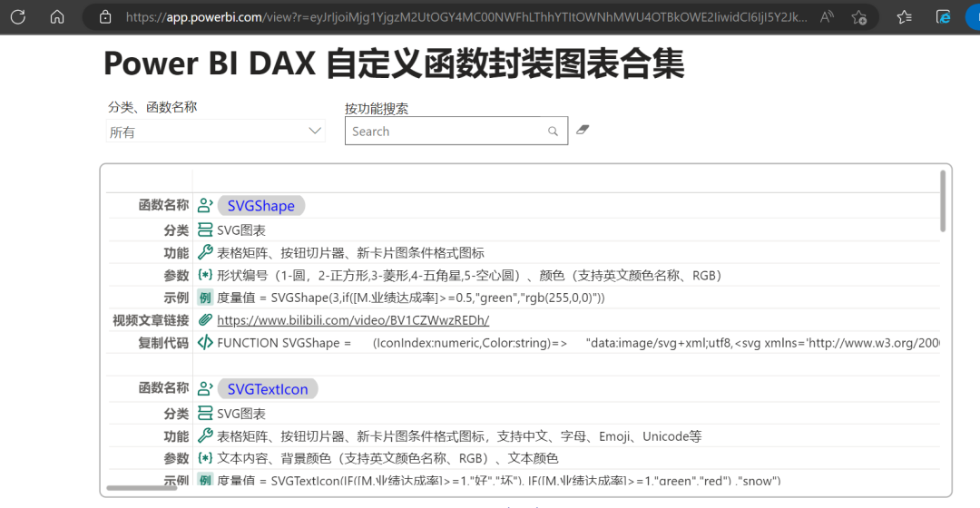Click the wrench icon in SVGTextIcon 功能 row
This screenshot has height=508, width=980.
tap(205, 435)
